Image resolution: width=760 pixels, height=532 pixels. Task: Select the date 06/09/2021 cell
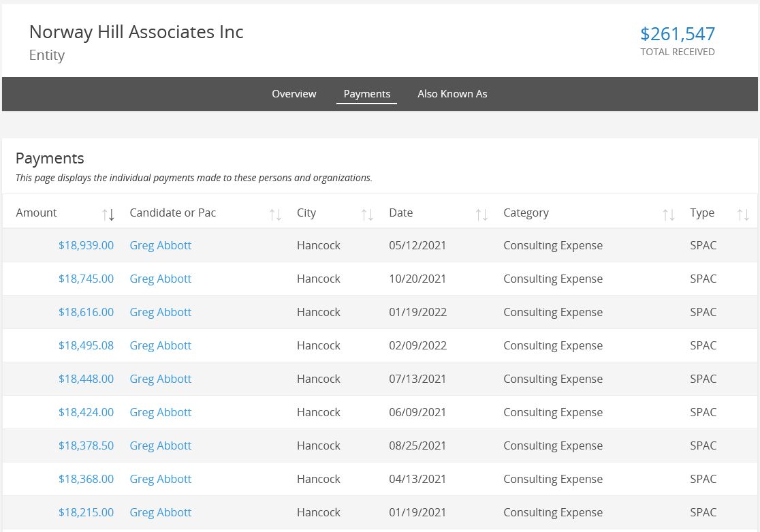417,412
